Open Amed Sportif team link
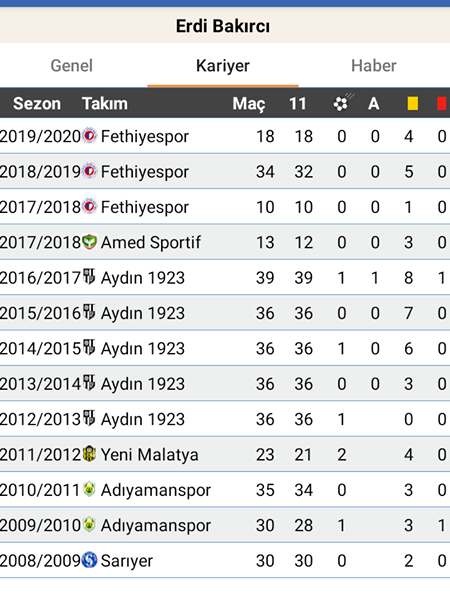Image resolution: width=450 pixels, height=608 pixels. coord(150,242)
